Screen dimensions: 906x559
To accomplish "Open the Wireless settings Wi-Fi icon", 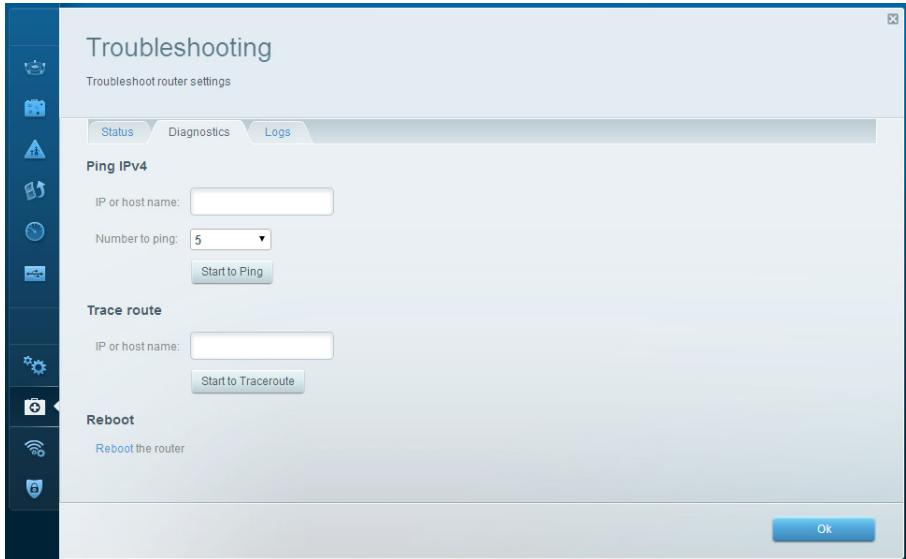I will point(35,448).
